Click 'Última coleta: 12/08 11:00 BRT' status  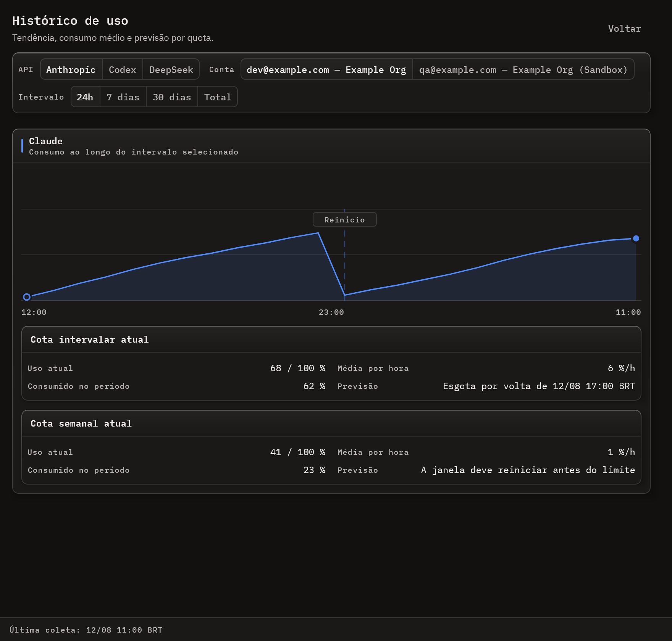pos(86,630)
